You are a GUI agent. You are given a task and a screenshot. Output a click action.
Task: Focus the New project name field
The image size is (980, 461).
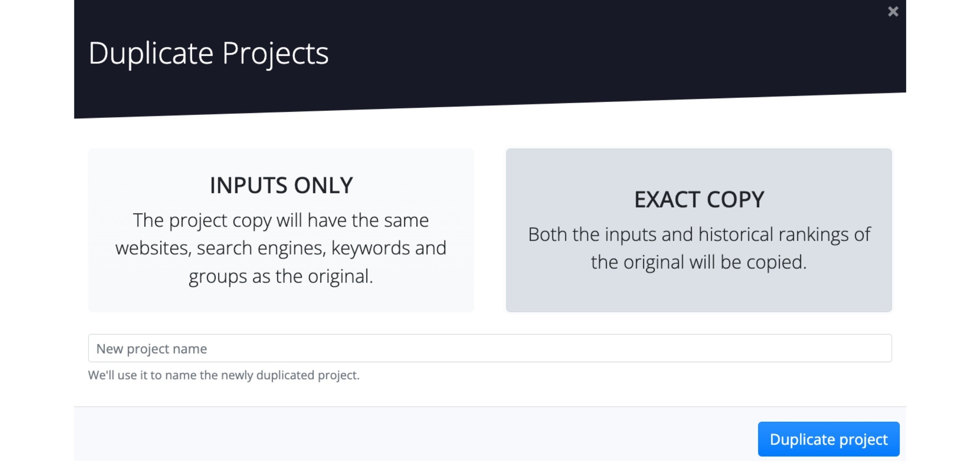(490, 348)
